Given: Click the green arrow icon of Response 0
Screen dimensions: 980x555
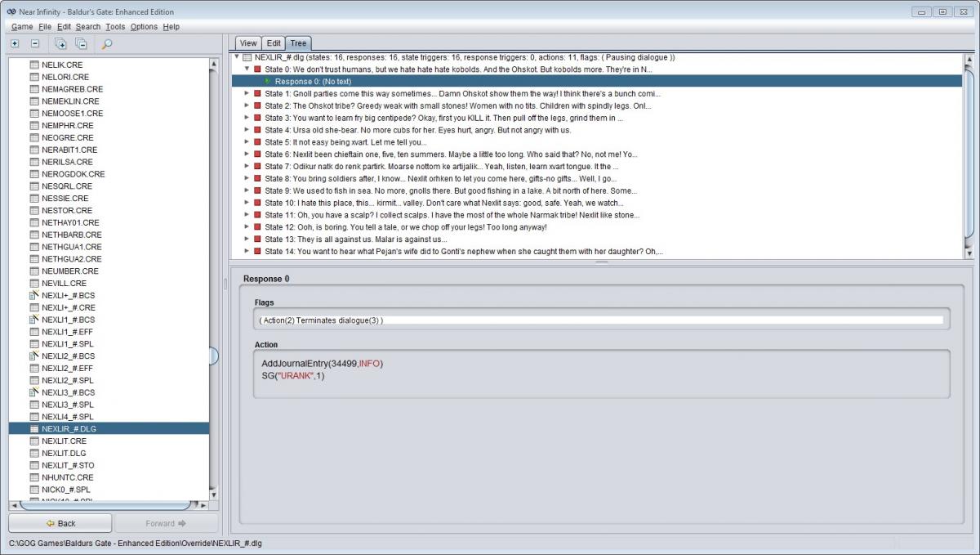Looking at the screenshot, I should click(x=267, y=82).
